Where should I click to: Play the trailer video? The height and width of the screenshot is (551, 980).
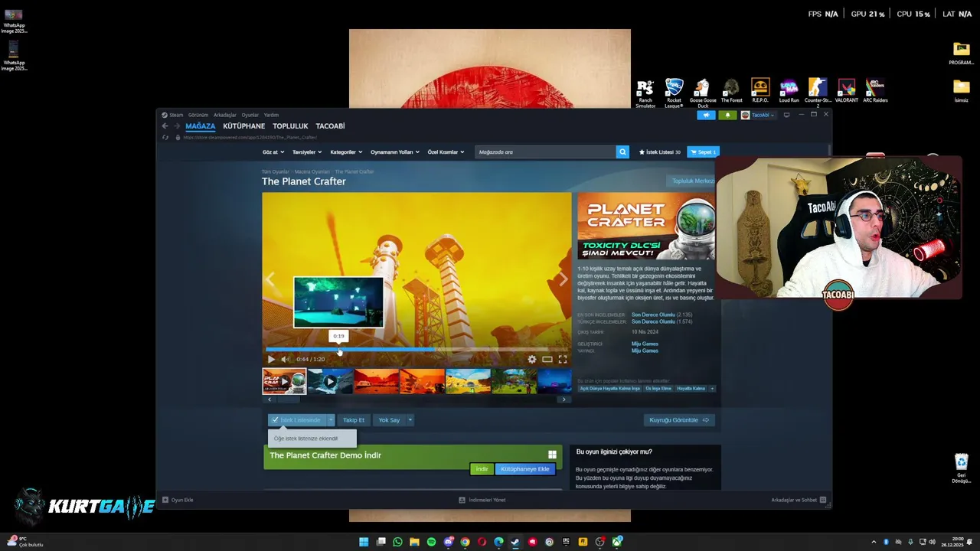(271, 359)
